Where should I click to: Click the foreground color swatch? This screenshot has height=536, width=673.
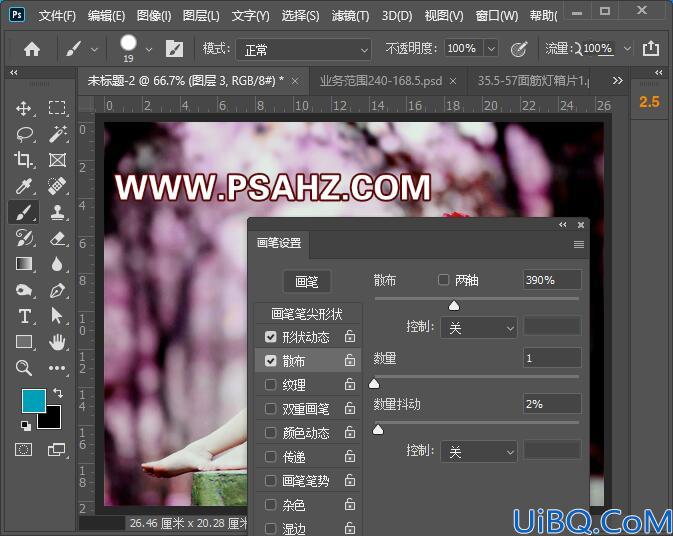click(x=34, y=401)
